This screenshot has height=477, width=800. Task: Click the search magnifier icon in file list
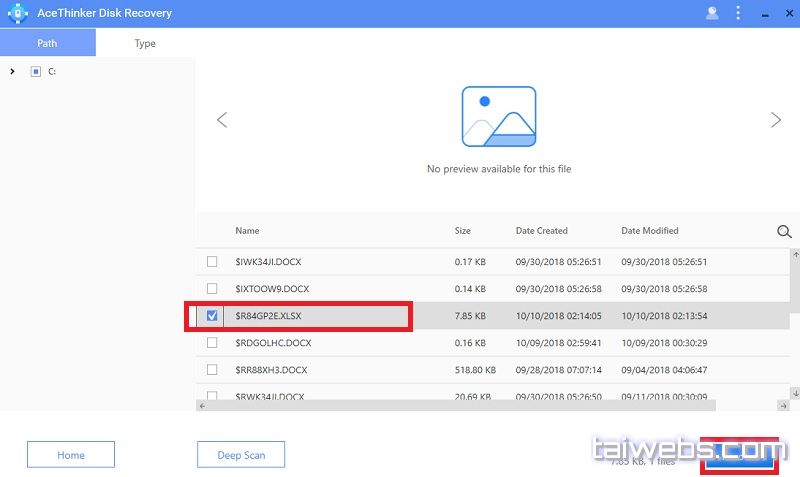click(784, 232)
